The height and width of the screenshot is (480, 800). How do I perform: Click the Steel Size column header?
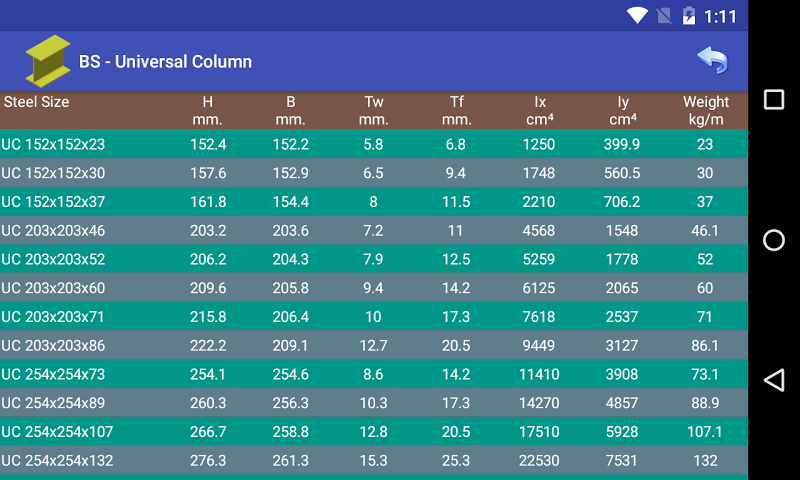pyautogui.click(x=36, y=102)
